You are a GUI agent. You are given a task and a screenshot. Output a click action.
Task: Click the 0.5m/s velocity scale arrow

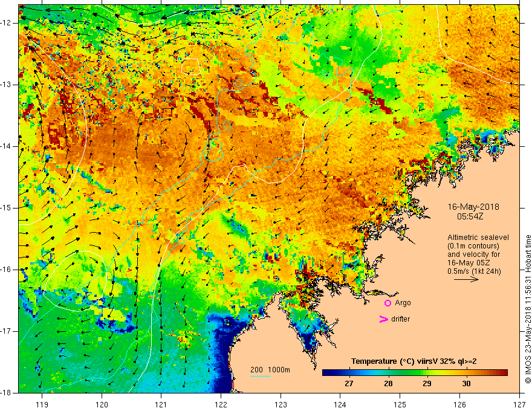[466, 279]
